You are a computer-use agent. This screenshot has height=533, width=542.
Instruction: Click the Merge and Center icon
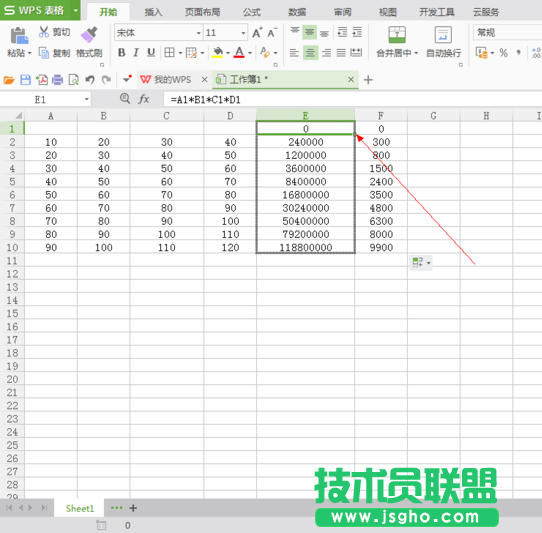[x=397, y=35]
